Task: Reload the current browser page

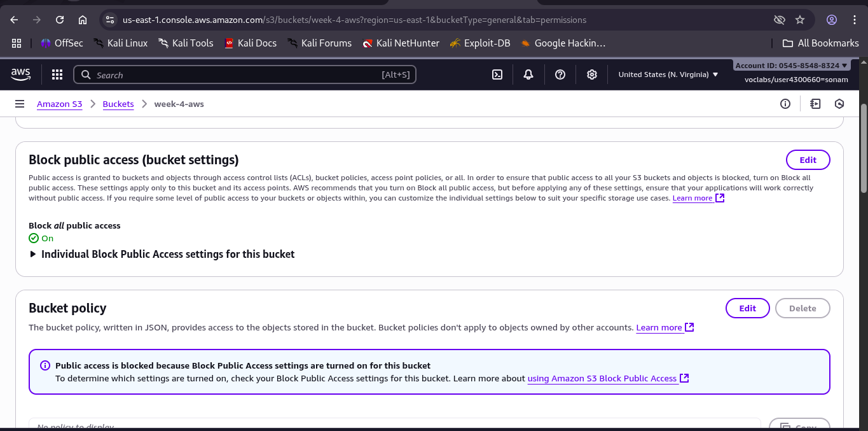Action: pos(60,20)
